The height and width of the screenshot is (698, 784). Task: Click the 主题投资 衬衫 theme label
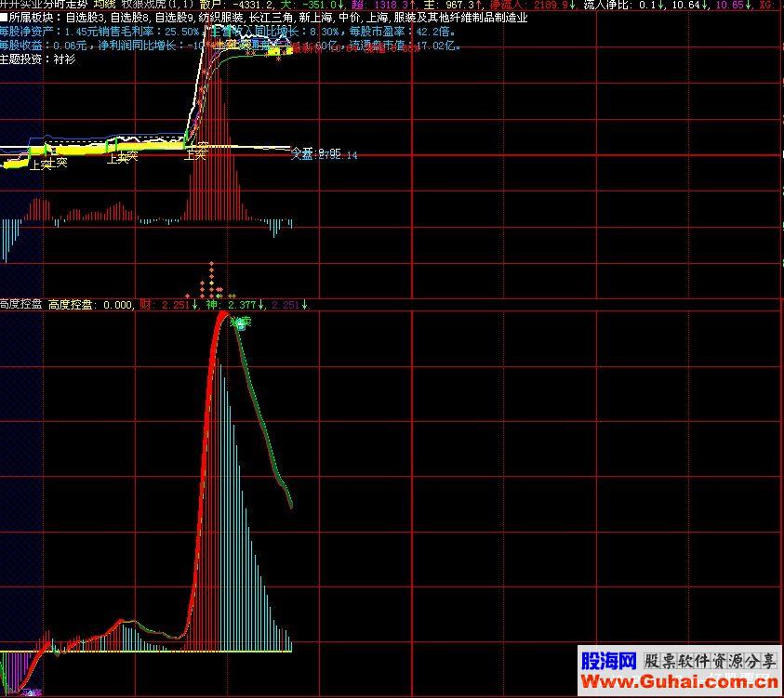tap(37, 59)
